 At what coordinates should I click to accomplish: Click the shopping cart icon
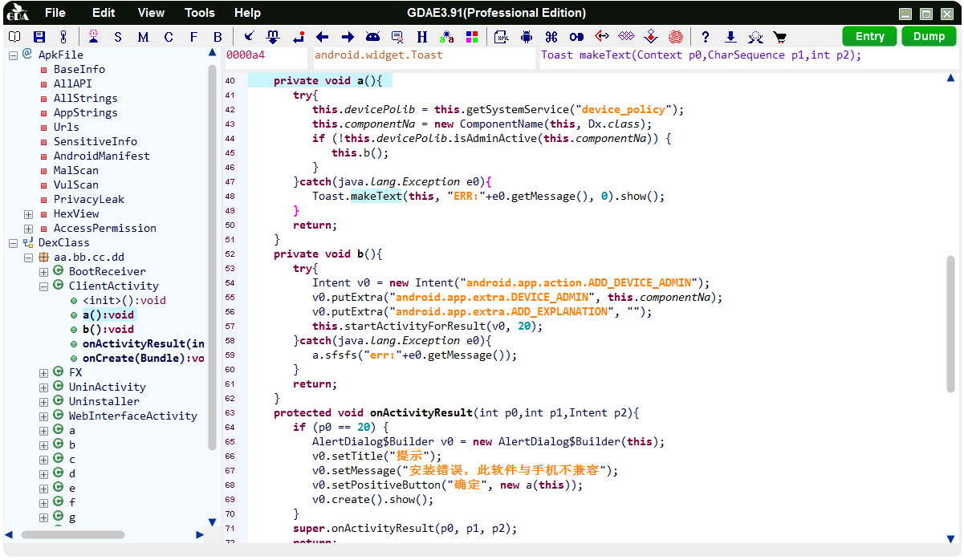[779, 37]
